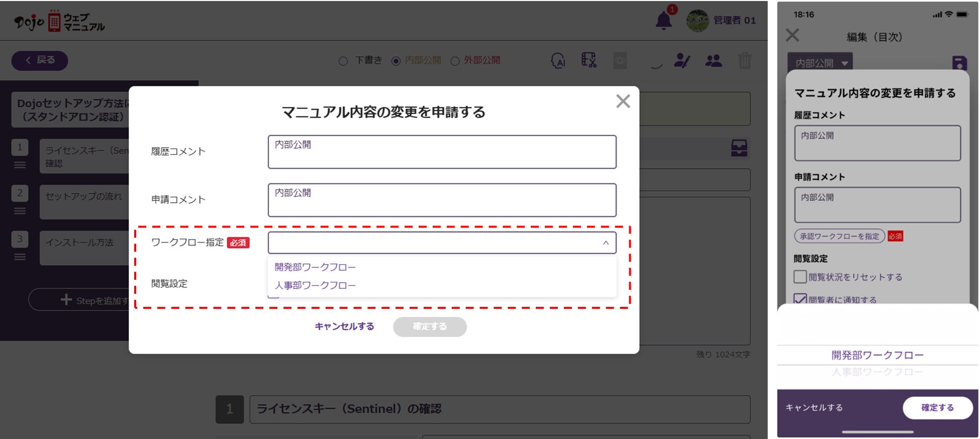This screenshot has width=980, height=439.
Task: Open sidebar step ライセンスキー確認
Action: [x=84, y=157]
